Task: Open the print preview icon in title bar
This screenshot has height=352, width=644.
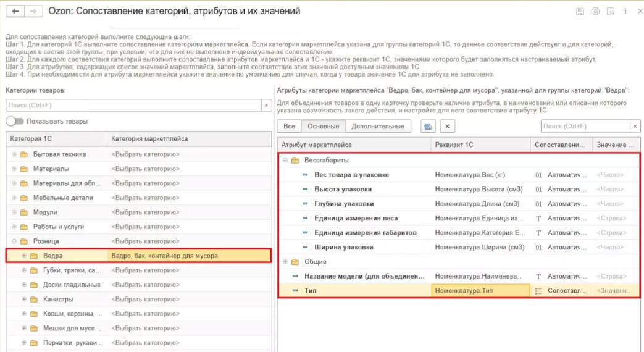Action: (610, 12)
